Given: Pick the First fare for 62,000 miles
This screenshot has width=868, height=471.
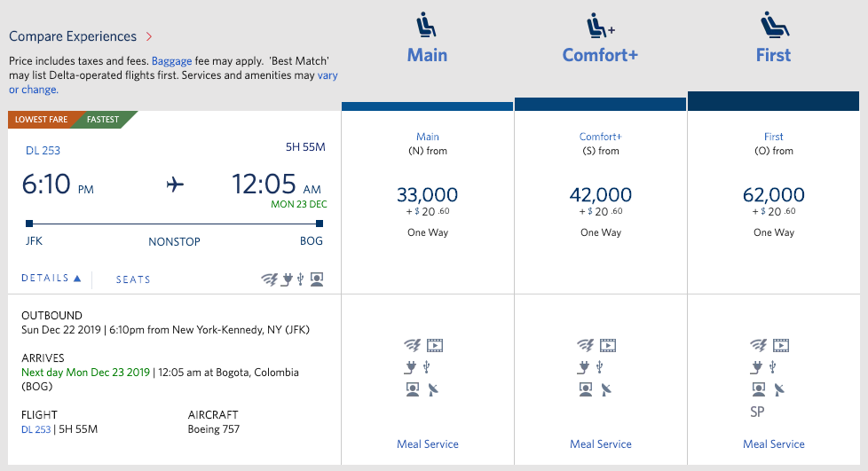Looking at the screenshot, I should click(773, 195).
